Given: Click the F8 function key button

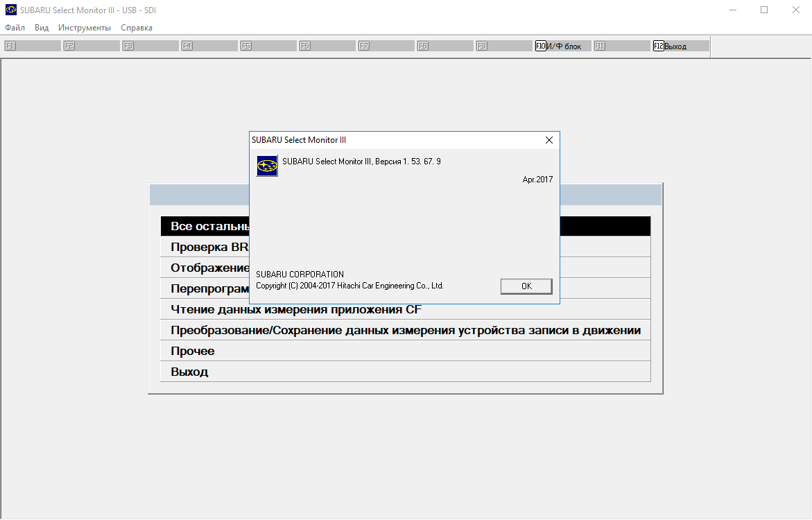Looking at the screenshot, I should point(445,46).
